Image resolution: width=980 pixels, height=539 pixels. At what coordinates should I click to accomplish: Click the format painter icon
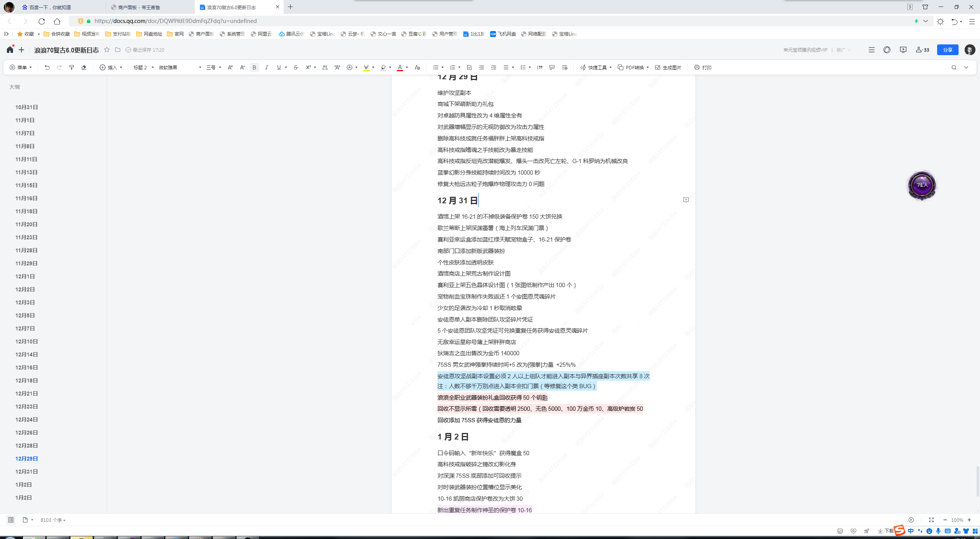tap(72, 67)
